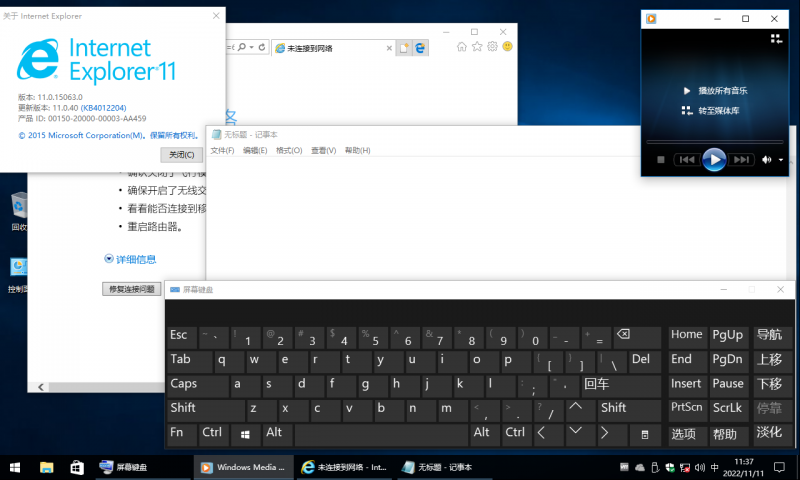The height and width of the screenshot is (480, 800).
Task: Click the up arrow key on screen keyboard
Action: point(580,410)
